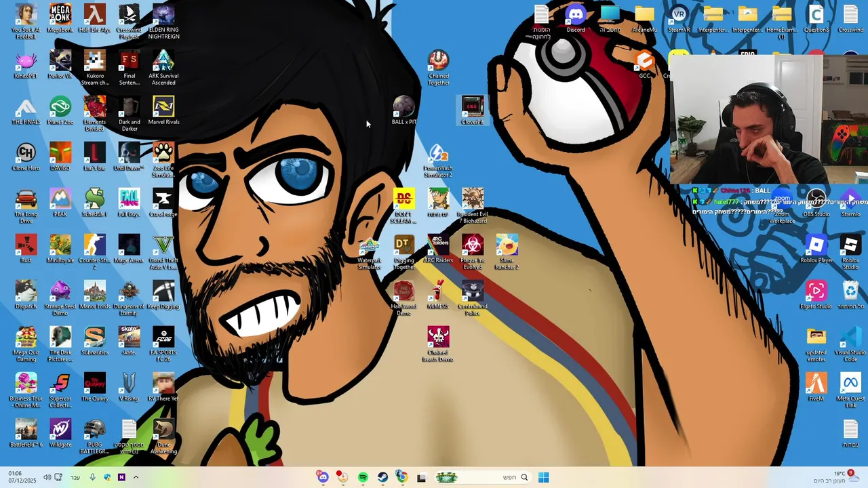Screen dimensions: 868x488
Task: Select the Roblox Studio icon
Action: click(850, 252)
